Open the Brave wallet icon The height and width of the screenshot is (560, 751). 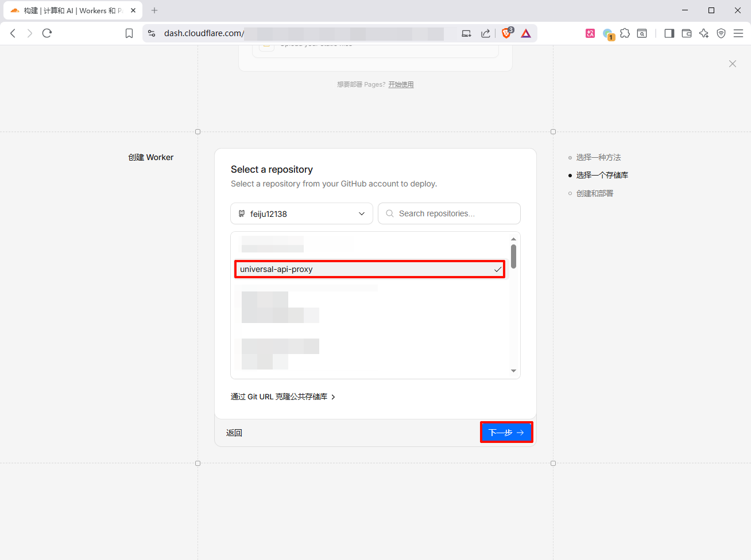pos(687,33)
